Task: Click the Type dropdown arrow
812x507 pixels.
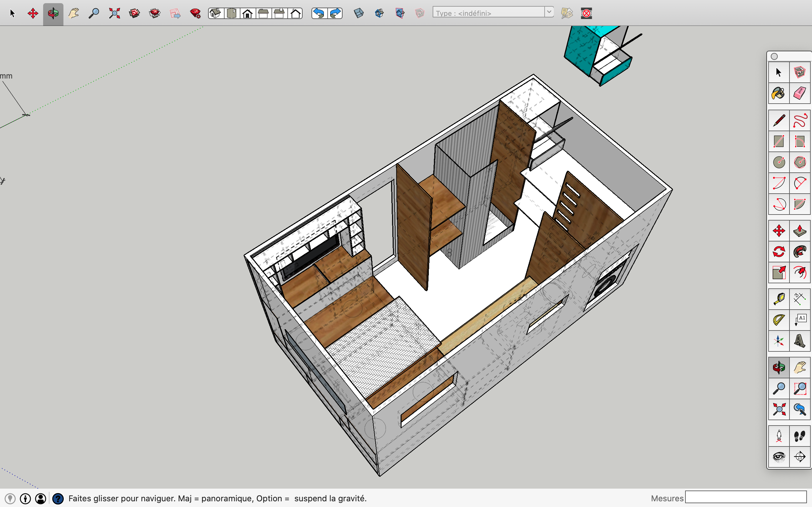Action: pos(549,12)
